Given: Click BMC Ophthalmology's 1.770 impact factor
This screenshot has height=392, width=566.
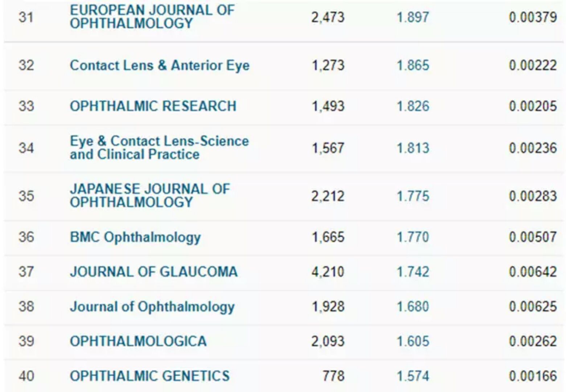Looking at the screenshot, I should [x=413, y=237].
